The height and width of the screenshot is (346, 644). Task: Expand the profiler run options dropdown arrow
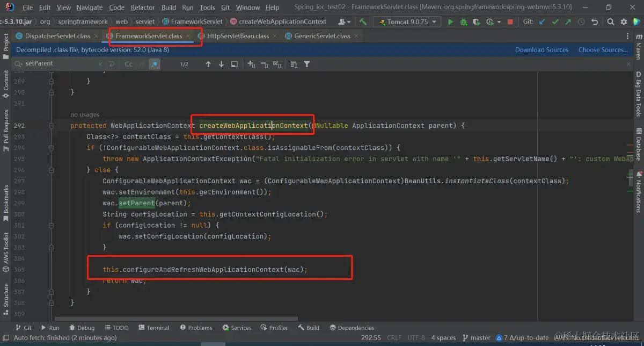[x=499, y=22]
